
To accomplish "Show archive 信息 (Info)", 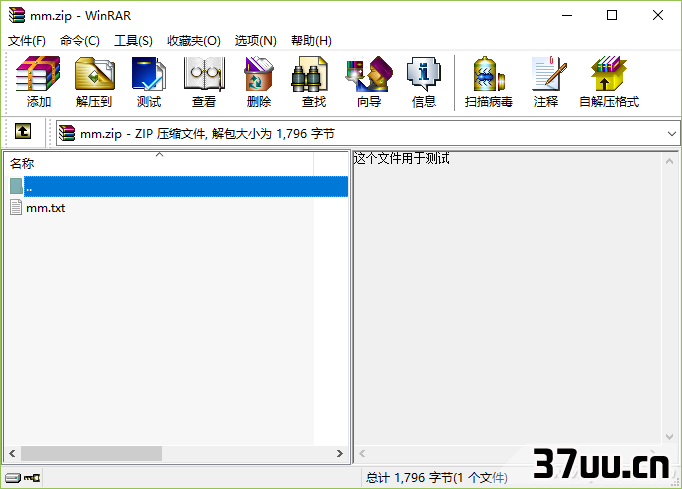I will click(424, 81).
